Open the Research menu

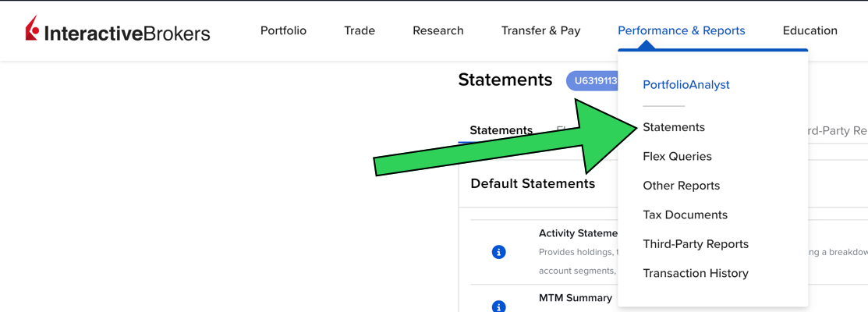(438, 31)
